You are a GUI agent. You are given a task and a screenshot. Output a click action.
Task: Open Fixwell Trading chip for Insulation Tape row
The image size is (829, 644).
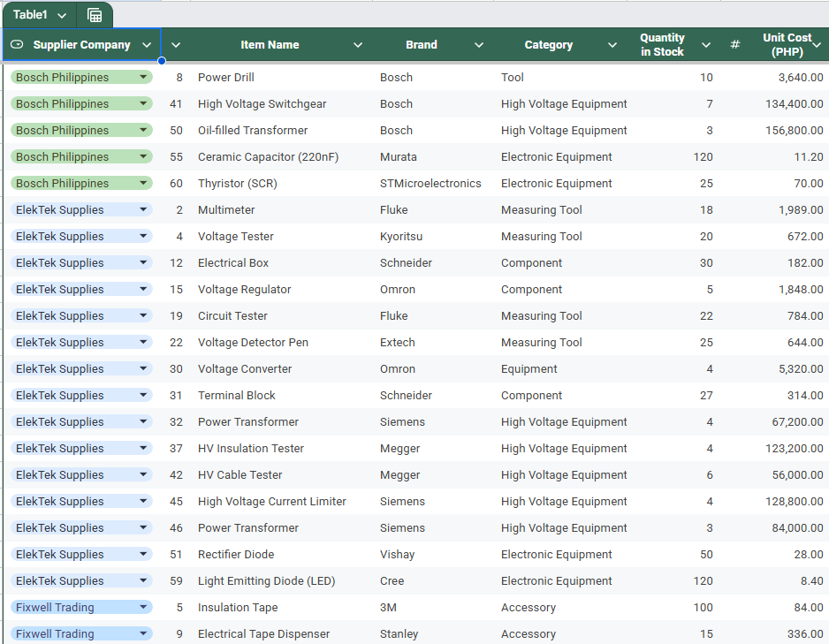[81, 607]
